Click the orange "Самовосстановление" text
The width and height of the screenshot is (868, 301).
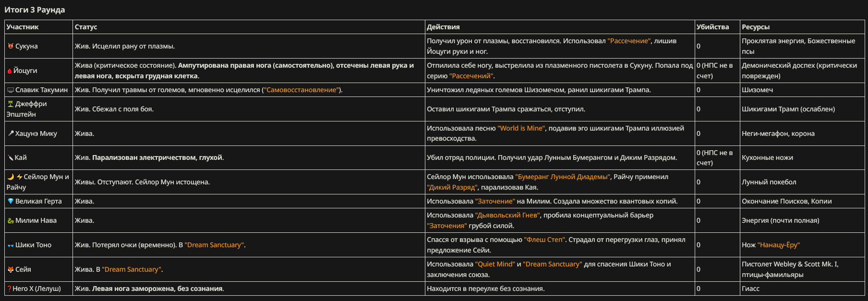point(301,90)
